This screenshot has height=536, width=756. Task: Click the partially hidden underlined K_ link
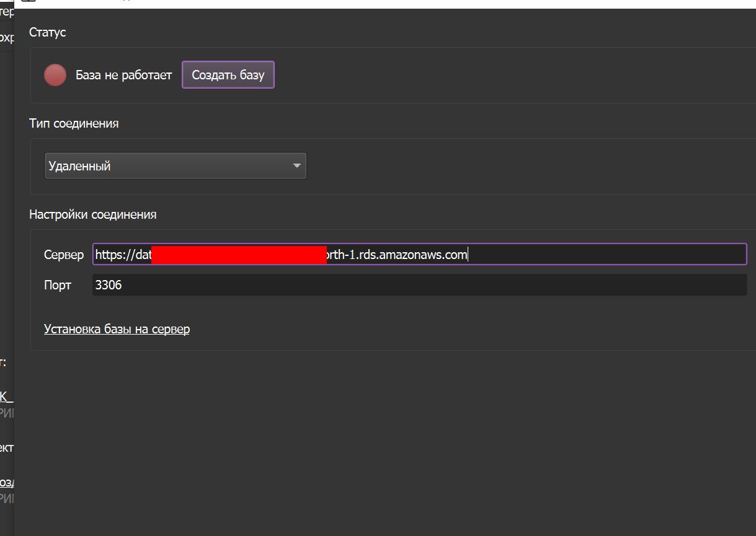[x=6, y=397]
